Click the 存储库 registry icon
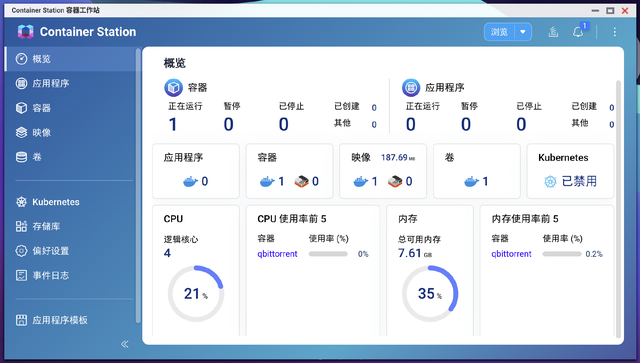This screenshot has width=640, height=363. 21,226
